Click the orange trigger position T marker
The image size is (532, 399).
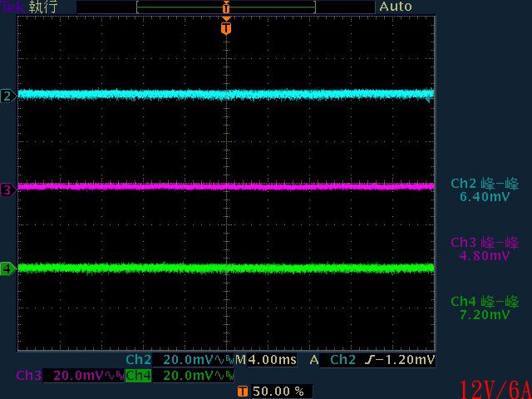226,28
